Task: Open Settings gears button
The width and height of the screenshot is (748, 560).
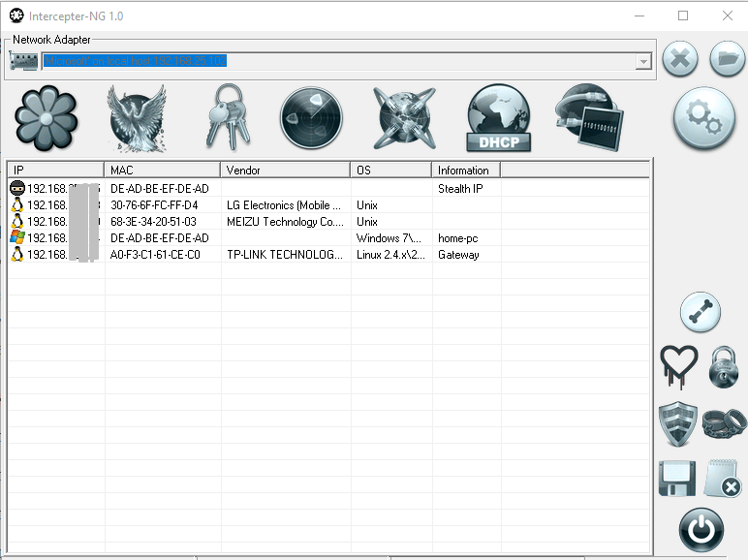Action: click(704, 118)
